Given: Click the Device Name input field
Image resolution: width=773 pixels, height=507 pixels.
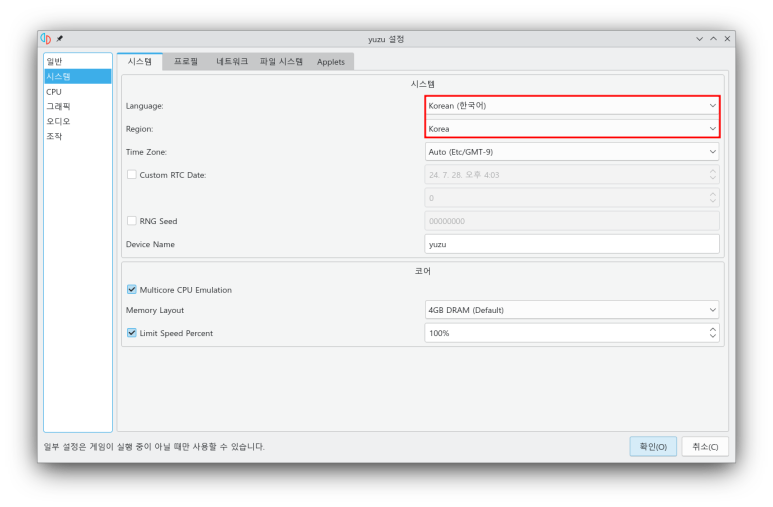Looking at the screenshot, I should tap(572, 244).
